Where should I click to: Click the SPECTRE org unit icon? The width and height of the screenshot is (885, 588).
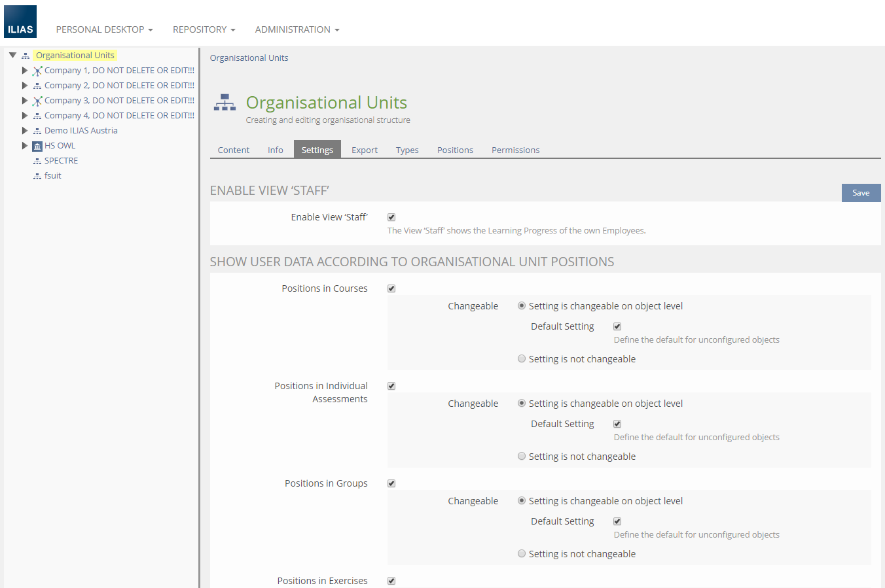coord(37,161)
